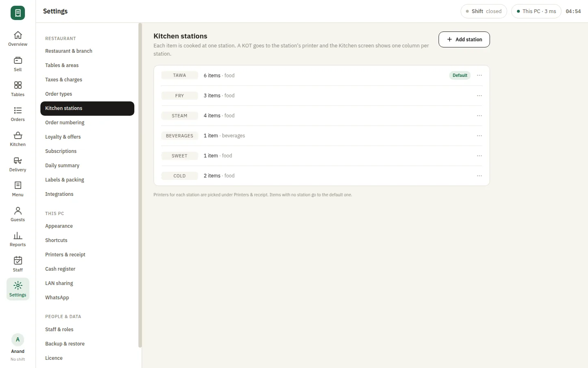Click the '1 item · beverages' text
This screenshot has height=368, width=588.
224,136
